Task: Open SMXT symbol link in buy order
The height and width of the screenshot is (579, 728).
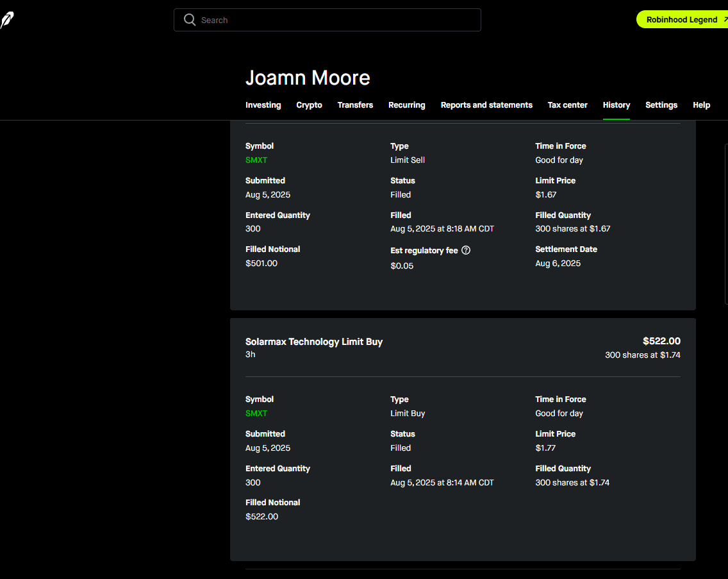Action: [x=256, y=414]
